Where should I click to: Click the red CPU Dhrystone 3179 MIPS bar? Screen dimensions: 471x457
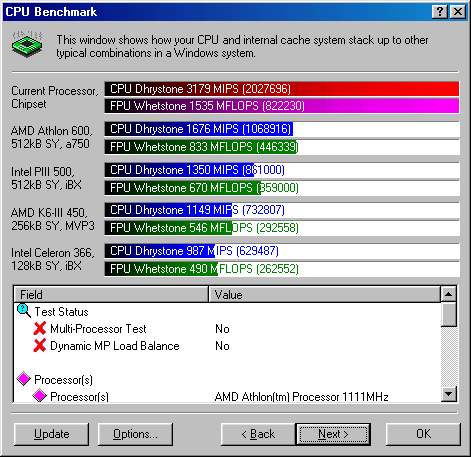point(282,89)
